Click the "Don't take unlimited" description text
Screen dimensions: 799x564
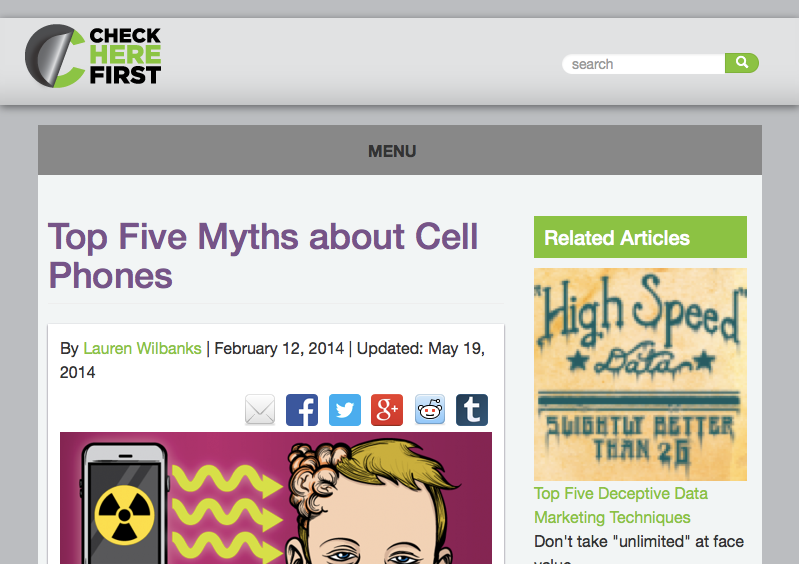[x=638, y=542]
